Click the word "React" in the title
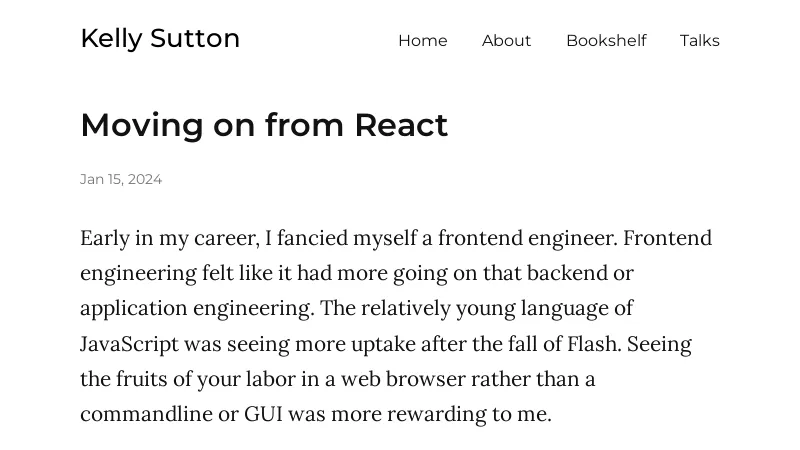This screenshot has width=800, height=450. (401, 125)
